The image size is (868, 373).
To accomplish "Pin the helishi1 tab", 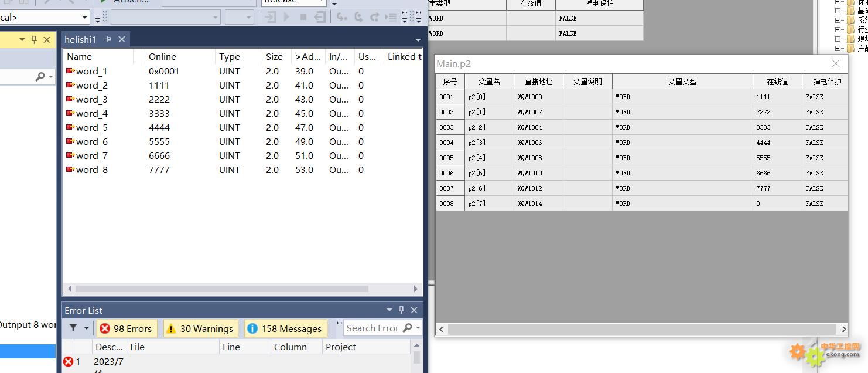I will click(x=108, y=39).
